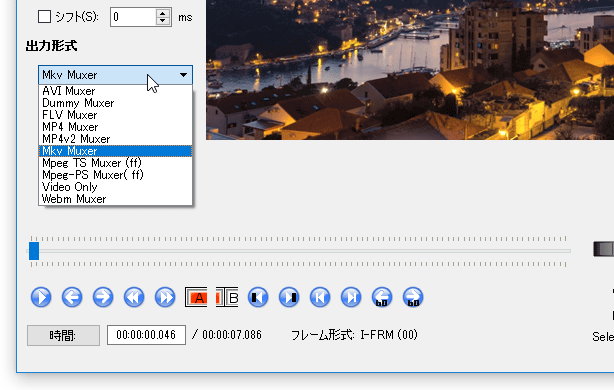The height and width of the screenshot is (390, 614).
Task: Enable the シフト(S) checkbox
Action: pyautogui.click(x=44, y=17)
